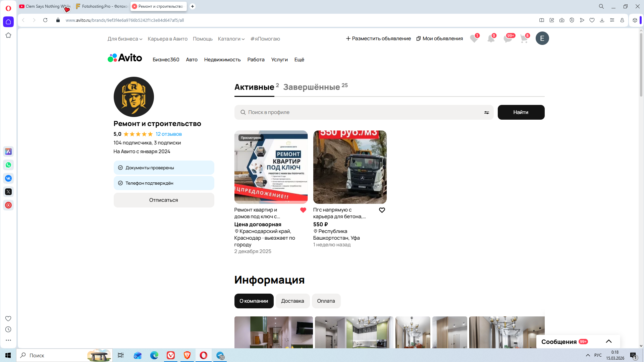The height and width of the screenshot is (362, 644).
Task: Select the Доставка information tab
Action: pyautogui.click(x=292, y=301)
